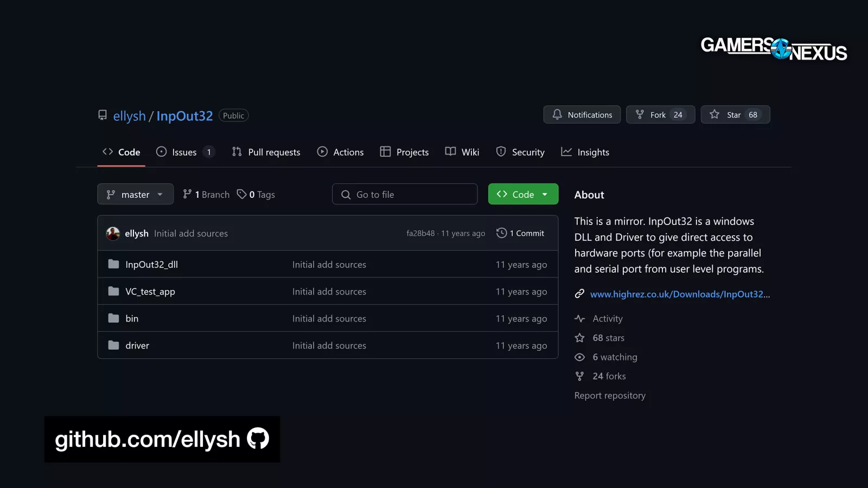The image size is (868, 488).
Task: Click the Report repository link
Action: 610,396
